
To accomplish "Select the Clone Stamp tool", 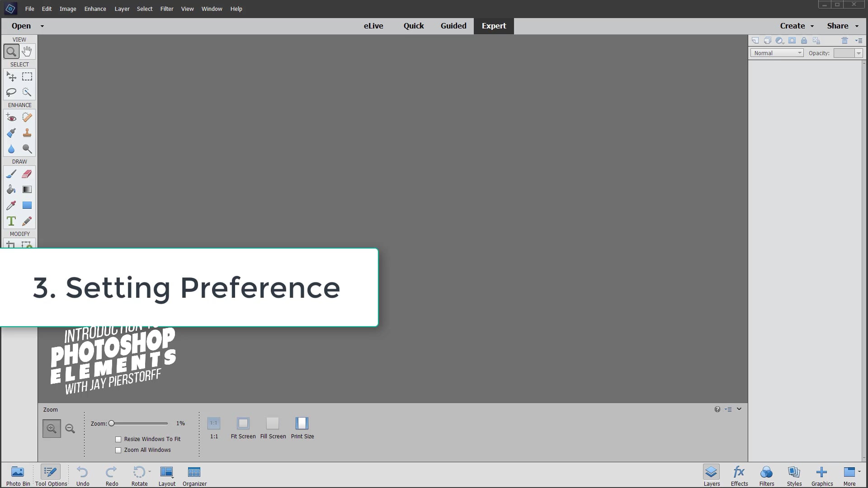I will pos(27,133).
